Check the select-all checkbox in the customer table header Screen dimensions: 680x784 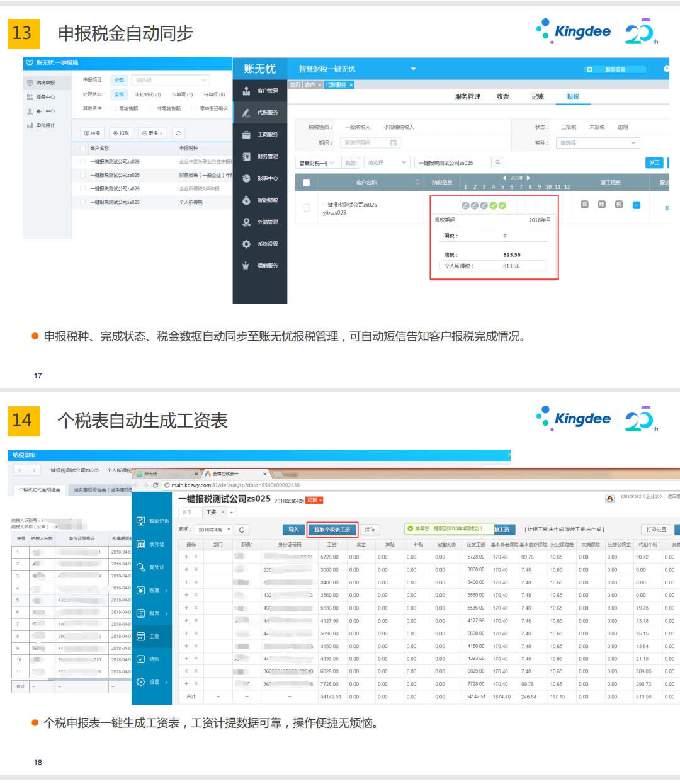307,183
